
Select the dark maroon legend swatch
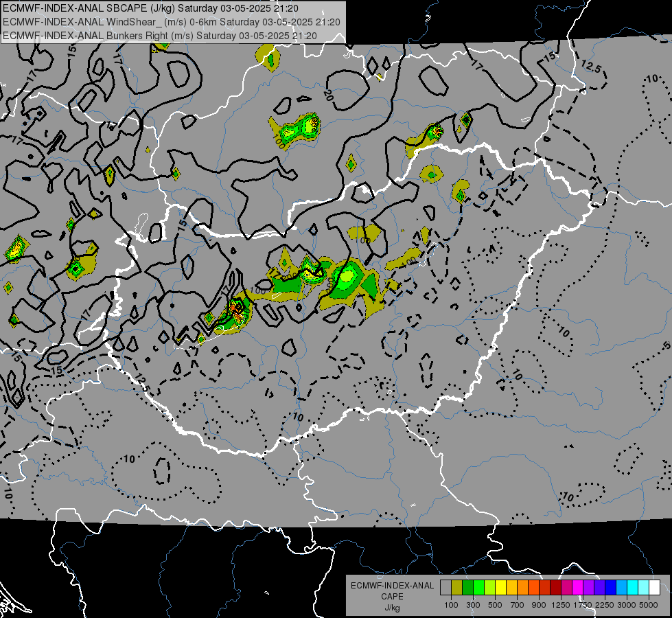(555, 588)
